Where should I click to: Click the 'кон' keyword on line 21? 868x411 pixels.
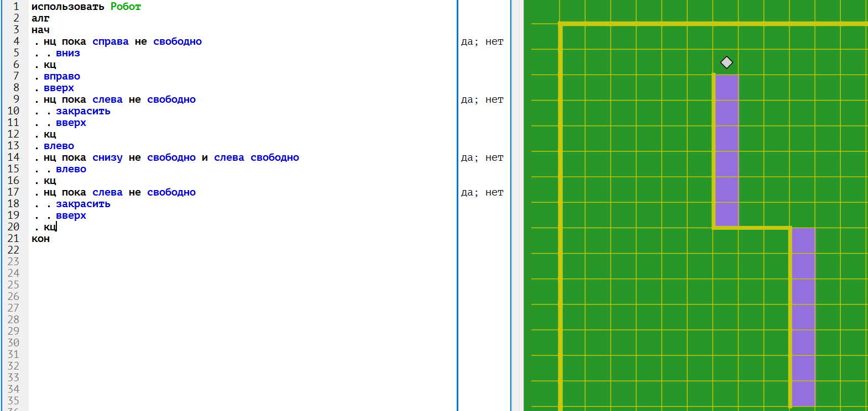(40, 239)
